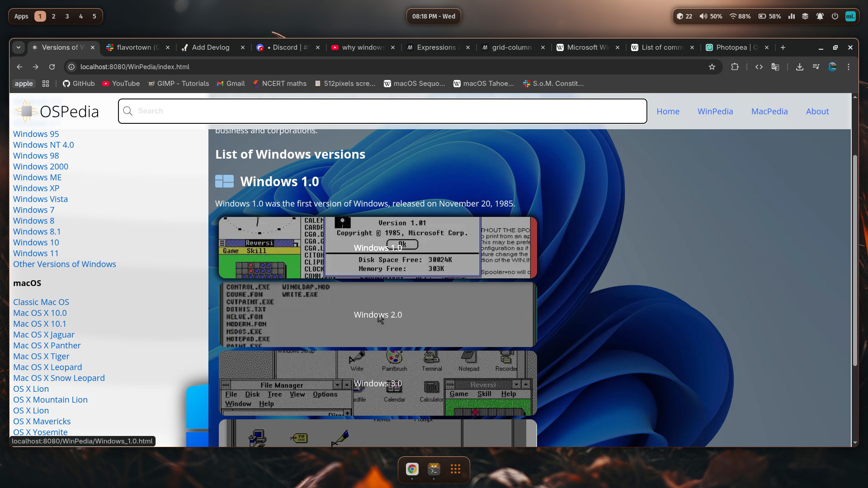Click the volume 50% indicator
The image size is (868, 488).
pos(711,16)
